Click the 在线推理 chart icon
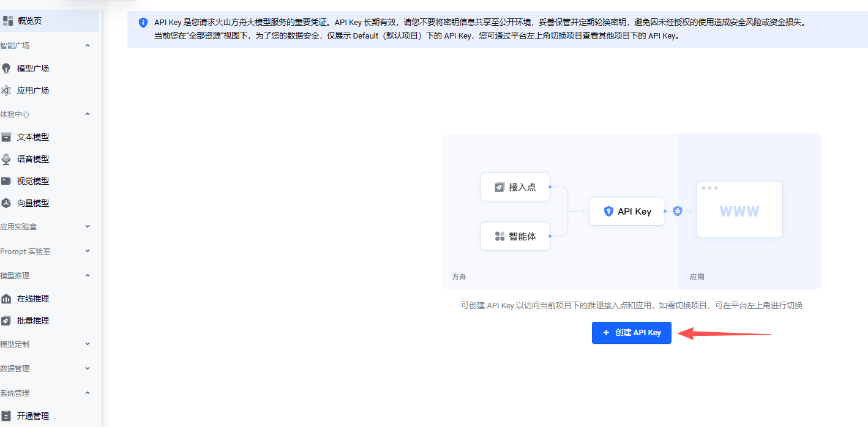Image resolution: width=868 pixels, height=427 pixels. coord(6,299)
